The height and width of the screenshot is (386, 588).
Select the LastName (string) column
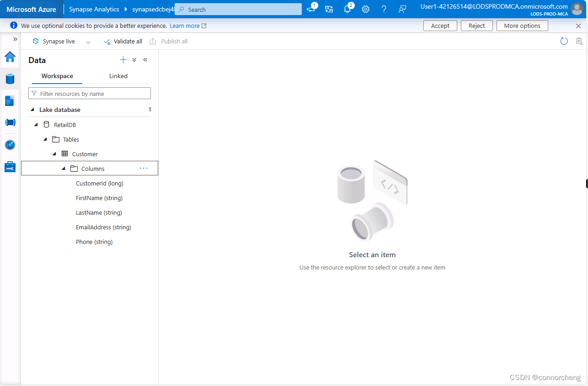[x=99, y=212]
